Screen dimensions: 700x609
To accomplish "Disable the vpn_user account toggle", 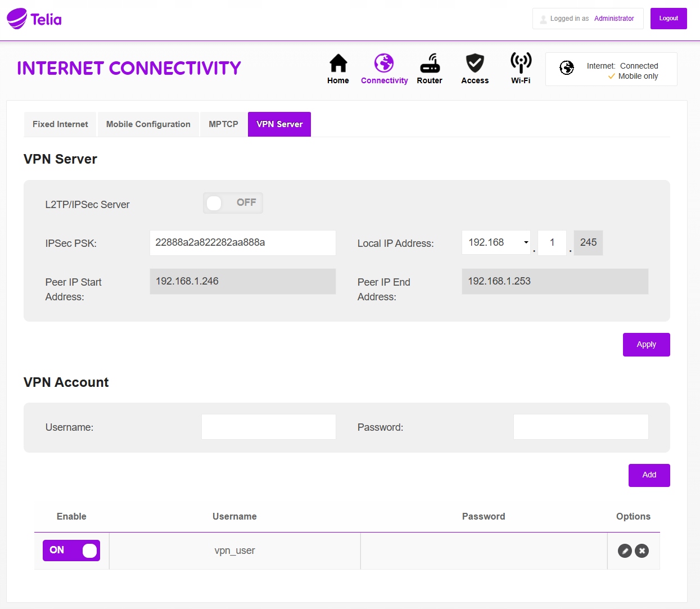I will point(71,551).
